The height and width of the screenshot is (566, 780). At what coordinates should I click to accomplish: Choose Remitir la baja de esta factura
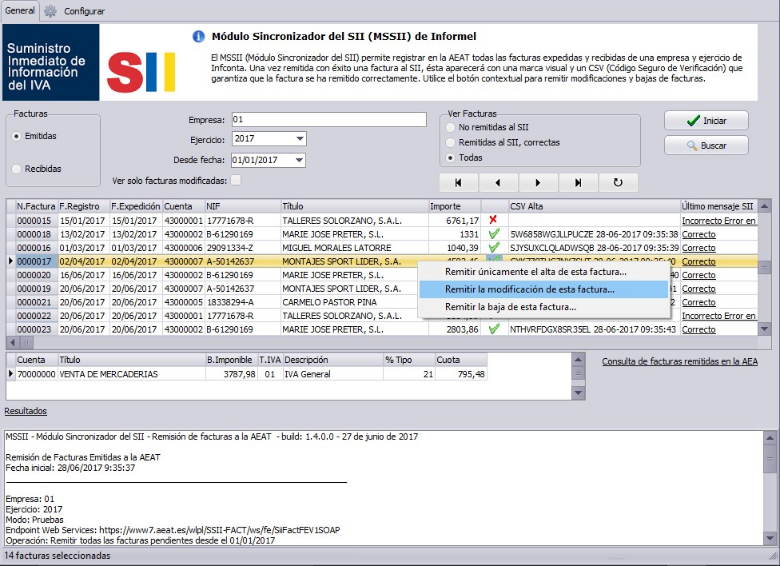(510, 307)
